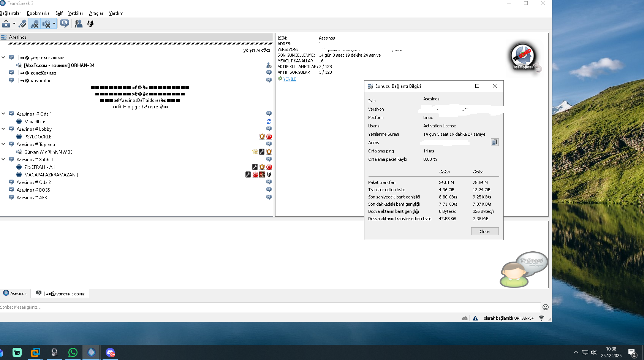Click the moderated icon on Asesinos # Oda 1 row
The height and width of the screenshot is (360, 644).
click(x=269, y=114)
